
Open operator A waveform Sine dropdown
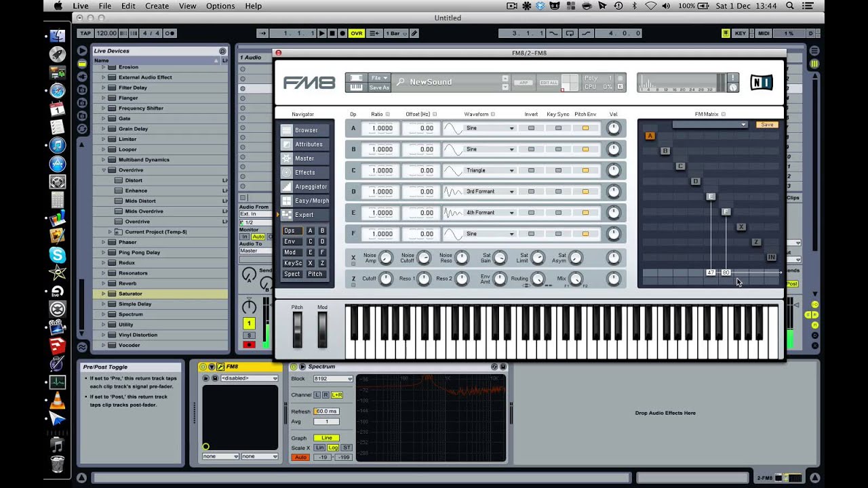click(x=489, y=128)
